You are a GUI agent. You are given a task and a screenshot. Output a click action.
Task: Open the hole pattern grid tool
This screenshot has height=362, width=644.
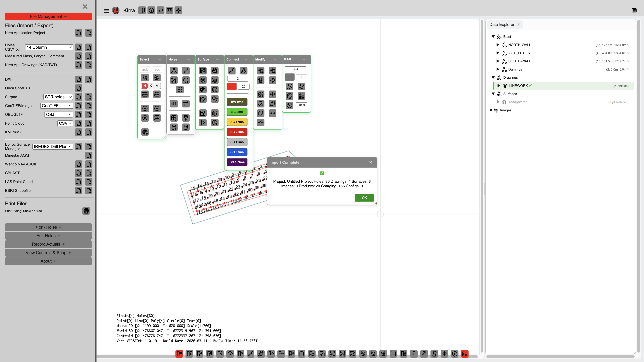(x=180, y=89)
